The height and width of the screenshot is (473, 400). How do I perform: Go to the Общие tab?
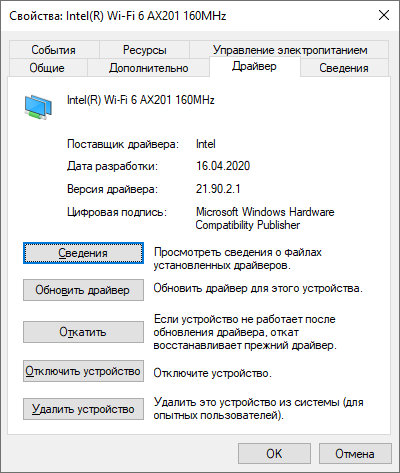(x=47, y=68)
